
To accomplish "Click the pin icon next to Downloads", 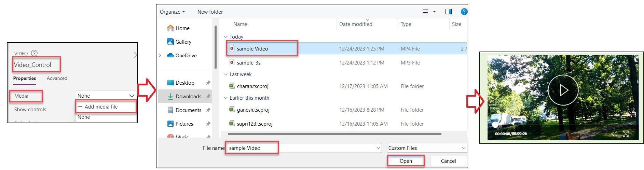I will [x=208, y=96].
